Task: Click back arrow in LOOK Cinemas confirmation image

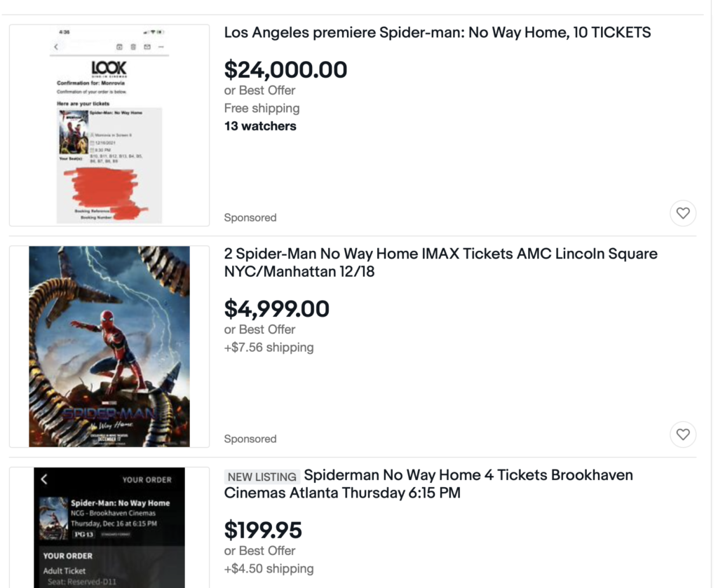Action: point(57,47)
